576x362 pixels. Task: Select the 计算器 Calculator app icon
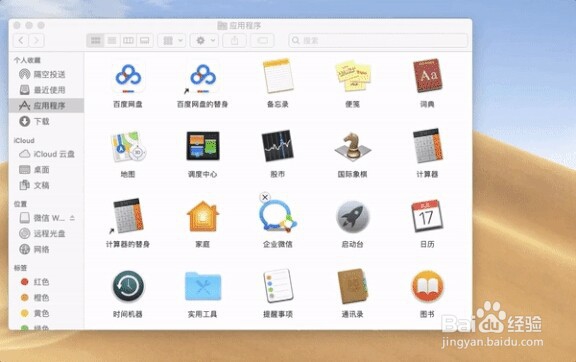point(428,146)
